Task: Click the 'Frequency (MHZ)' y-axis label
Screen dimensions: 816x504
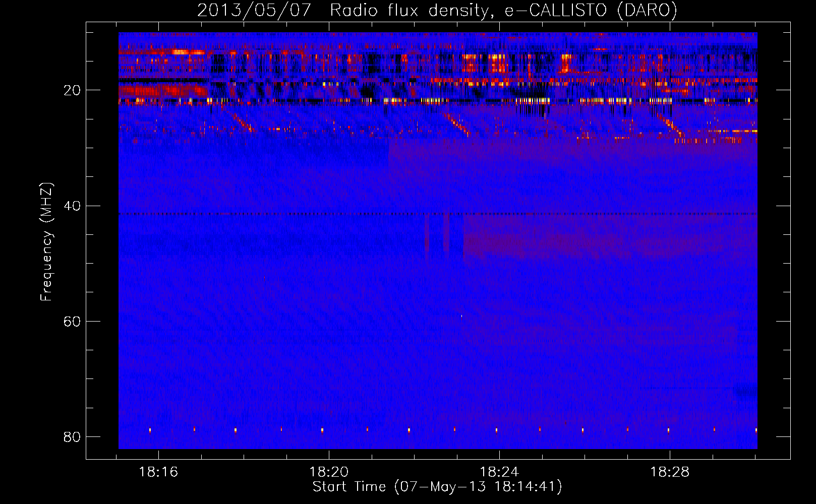Action: tap(46, 242)
